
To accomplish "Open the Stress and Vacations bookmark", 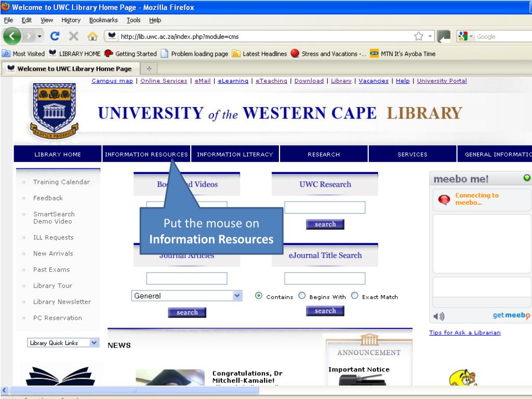I will pos(328,54).
